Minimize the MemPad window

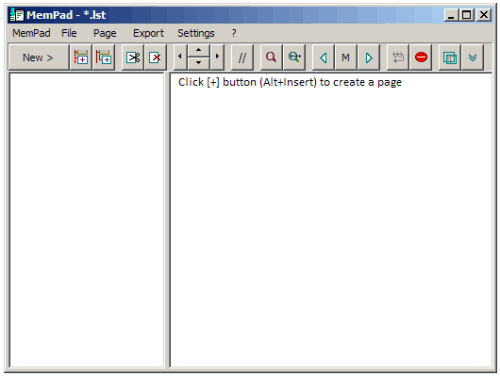[x=451, y=15]
